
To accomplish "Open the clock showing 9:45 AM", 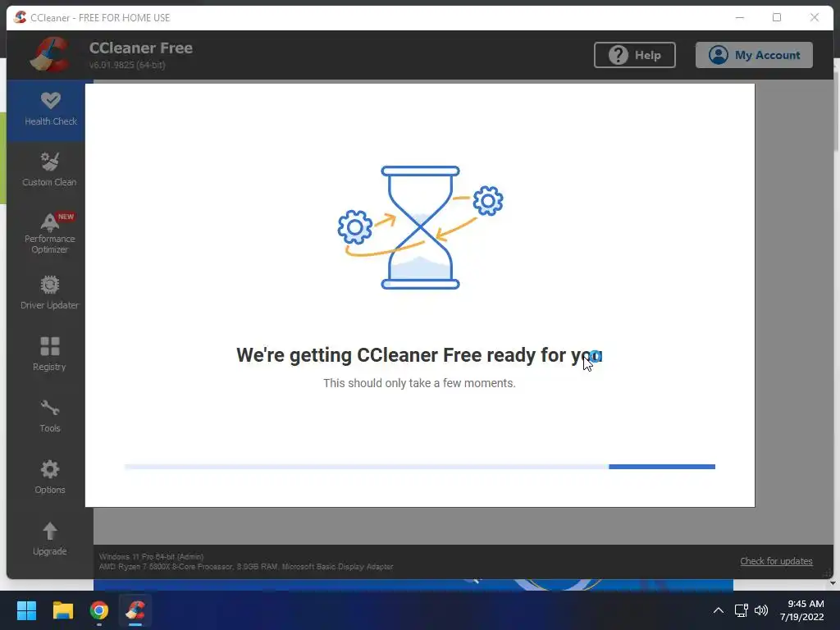I will 801,610.
